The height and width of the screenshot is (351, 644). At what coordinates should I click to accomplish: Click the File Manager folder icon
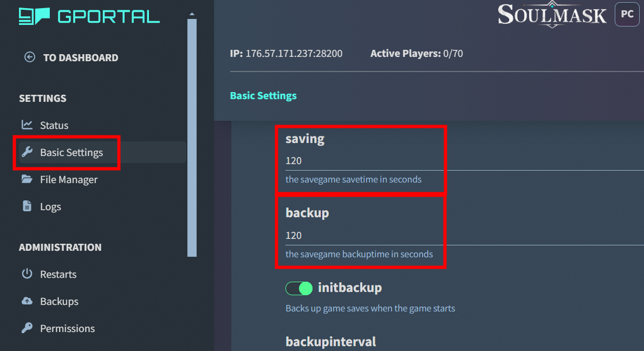(x=27, y=179)
